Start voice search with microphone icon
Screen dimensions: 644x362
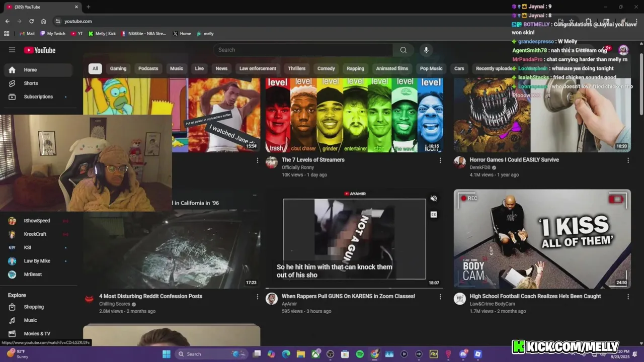pos(426,50)
